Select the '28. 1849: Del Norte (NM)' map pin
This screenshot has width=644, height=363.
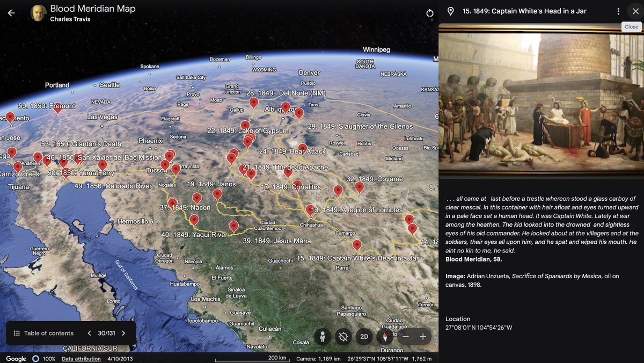pos(254,102)
